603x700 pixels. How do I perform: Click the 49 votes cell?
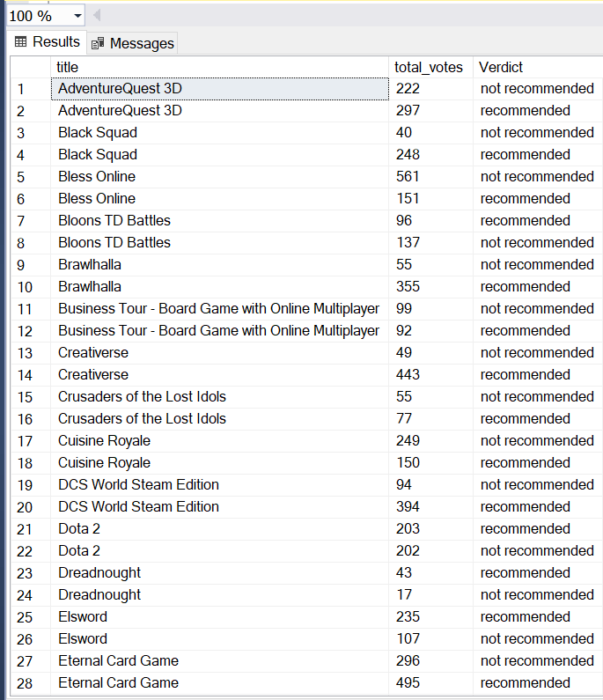pyautogui.click(x=430, y=353)
